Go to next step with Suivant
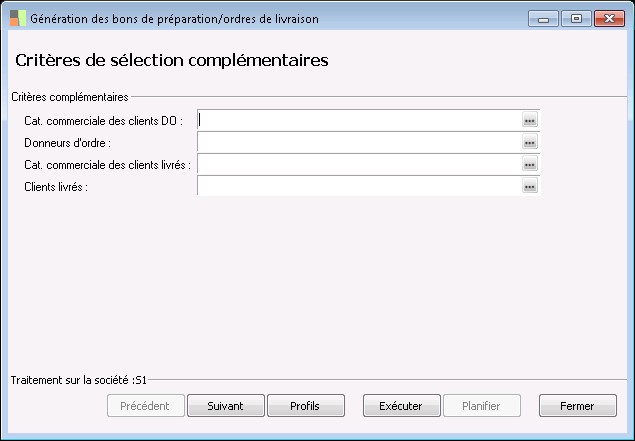This screenshot has height=441, width=635. point(225,406)
